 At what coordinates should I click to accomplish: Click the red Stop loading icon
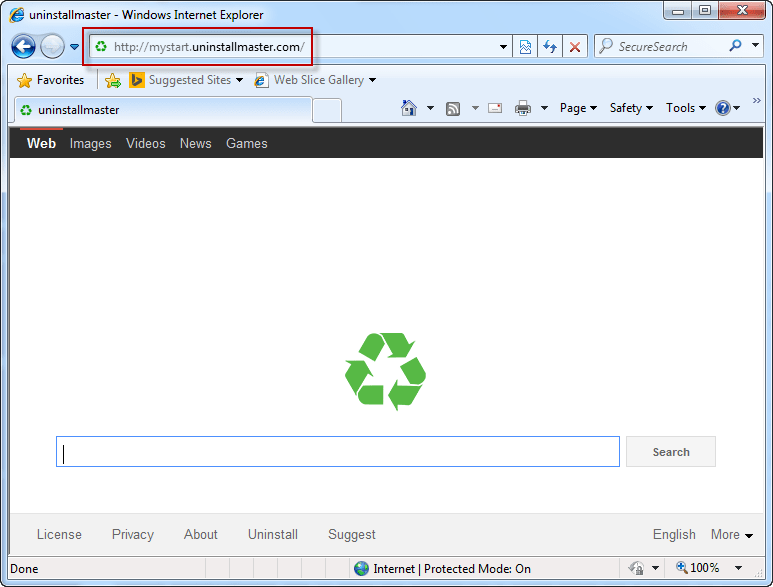point(574,47)
